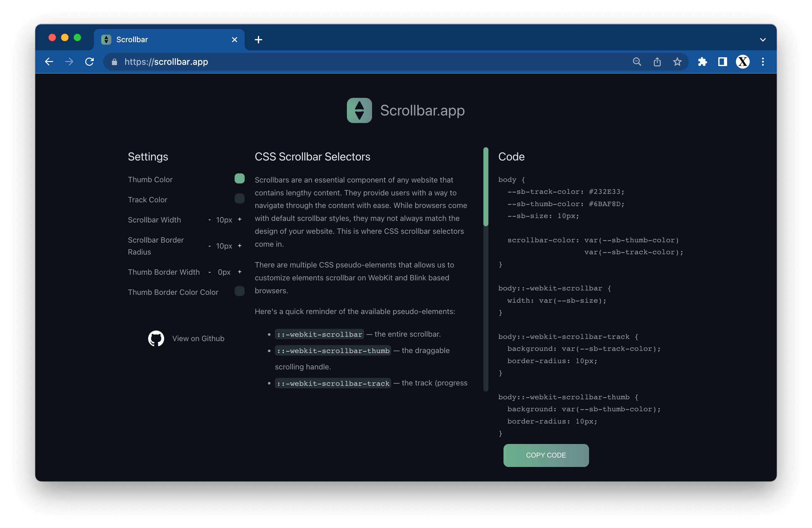Click the green scrollbar thumb
The width and height of the screenshot is (812, 528).
coord(486,187)
